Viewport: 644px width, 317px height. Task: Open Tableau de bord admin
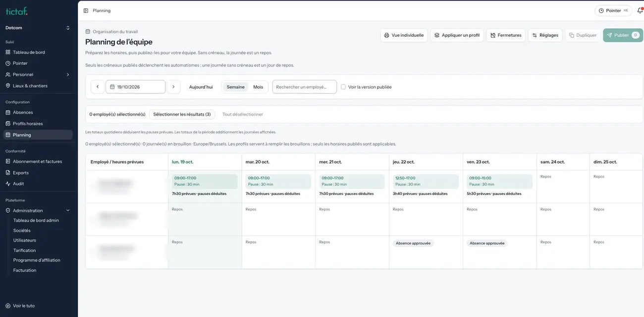tap(36, 220)
